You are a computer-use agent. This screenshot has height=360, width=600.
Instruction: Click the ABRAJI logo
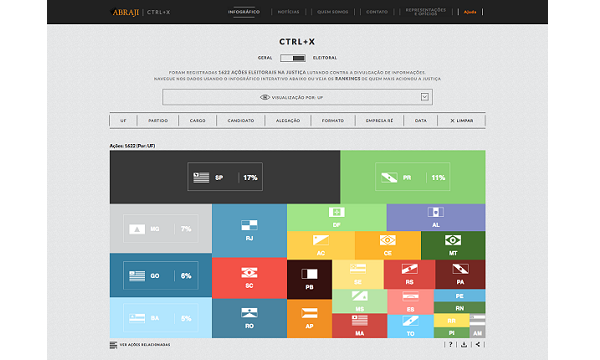(124, 12)
